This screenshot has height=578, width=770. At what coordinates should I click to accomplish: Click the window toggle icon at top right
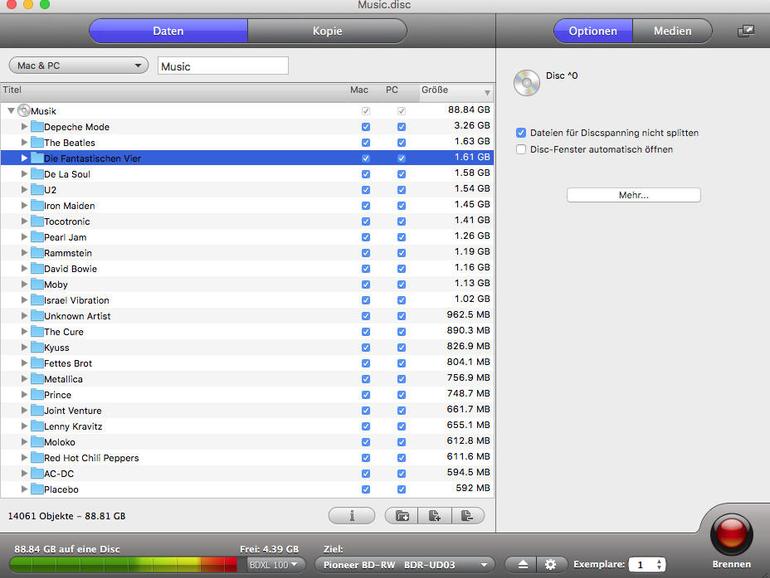(x=746, y=31)
